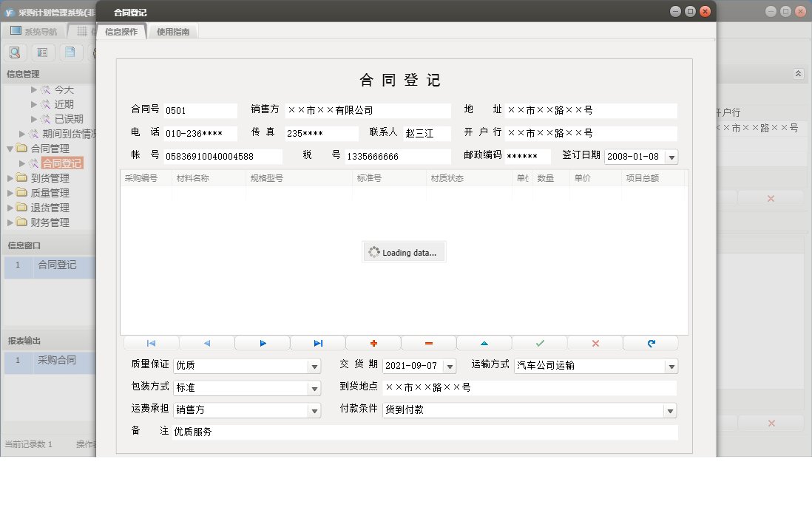Open the 运输方式 dropdown list
This screenshot has height=510, width=812.
(x=671, y=366)
